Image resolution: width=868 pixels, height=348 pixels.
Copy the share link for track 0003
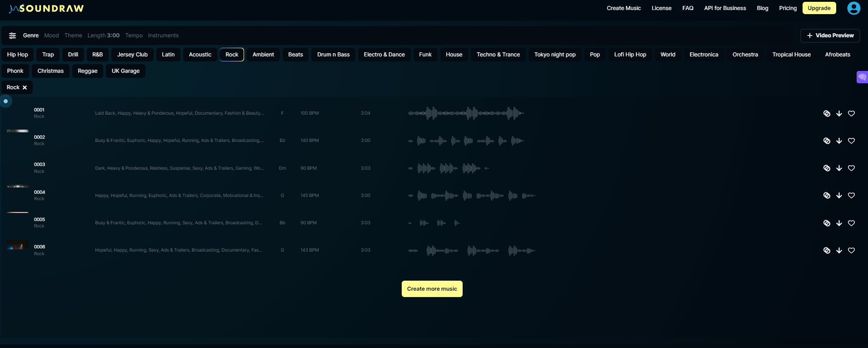click(x=827, y=168)
